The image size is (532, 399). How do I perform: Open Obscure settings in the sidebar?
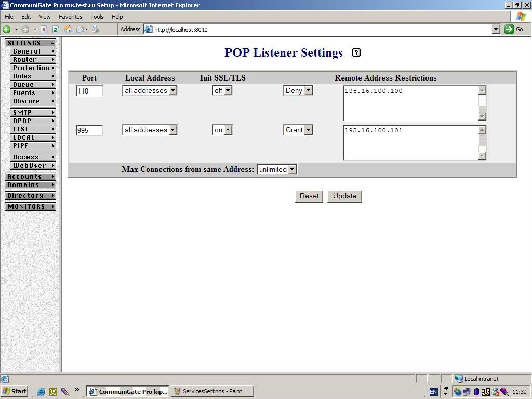(33, 101)
